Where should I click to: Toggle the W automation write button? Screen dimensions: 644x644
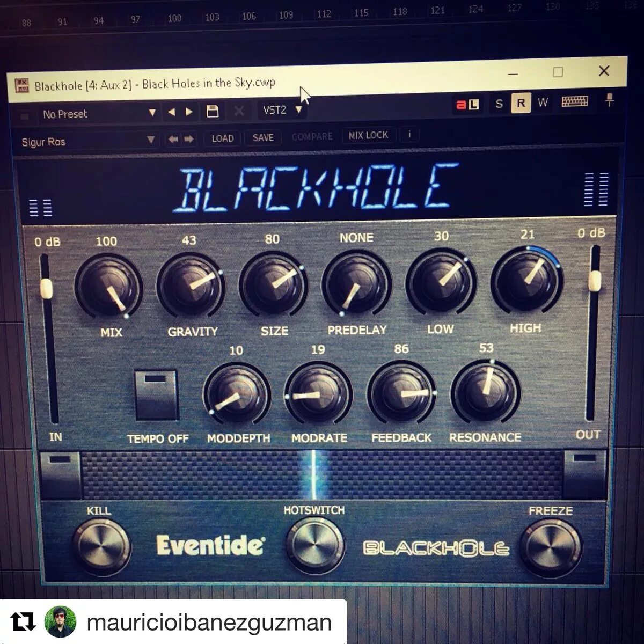543,102
